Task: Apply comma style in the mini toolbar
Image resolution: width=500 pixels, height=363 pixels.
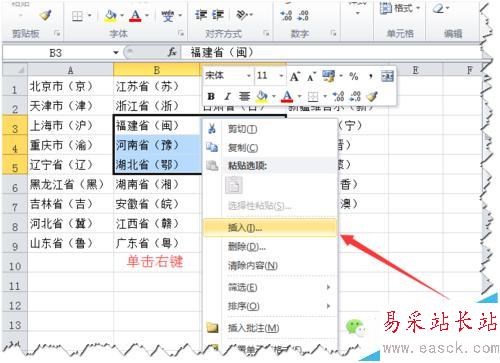Action: pyautogui.click(x=371, y=77)
